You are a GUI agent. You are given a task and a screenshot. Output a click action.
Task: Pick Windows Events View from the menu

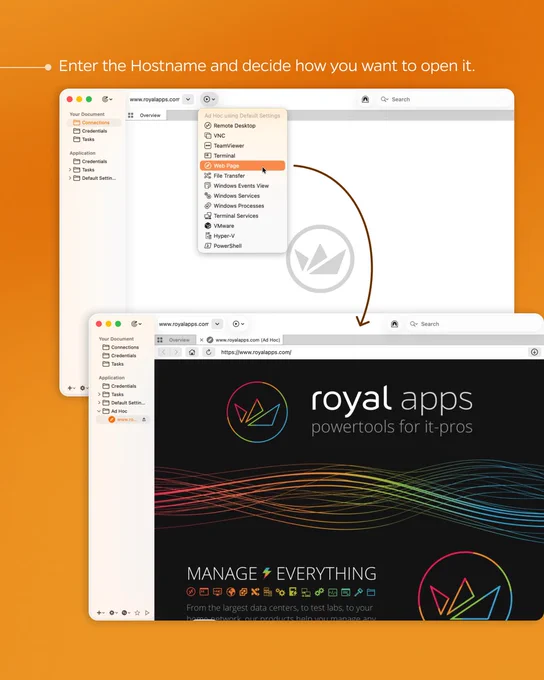coord(242,186)
